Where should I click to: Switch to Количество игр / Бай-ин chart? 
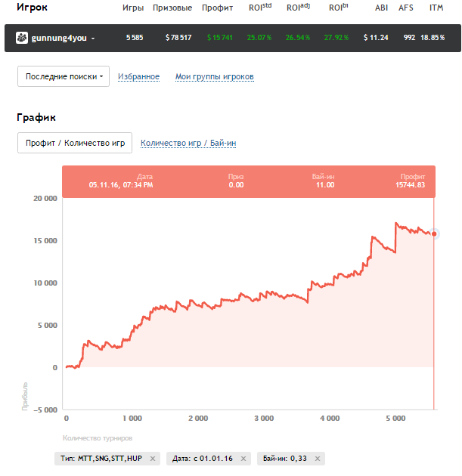point(193,143)
